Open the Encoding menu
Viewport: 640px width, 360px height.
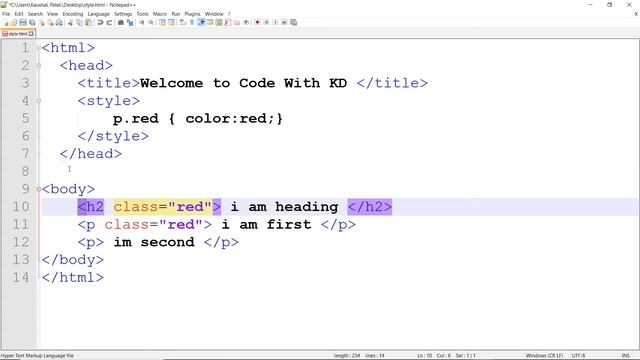tap(73, 14)
